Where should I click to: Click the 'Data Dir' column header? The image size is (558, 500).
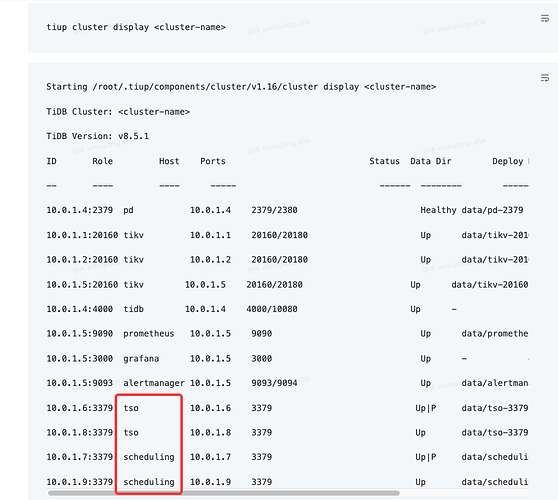[431, 161]
